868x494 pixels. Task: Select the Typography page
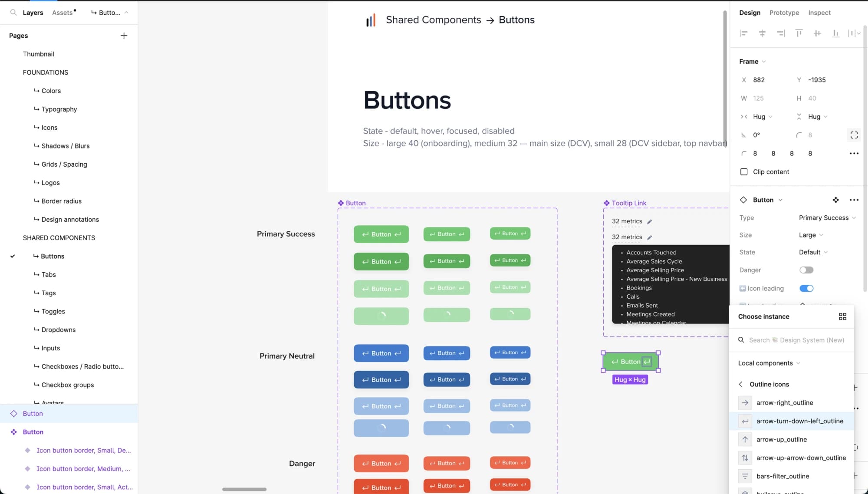click(x=59, y=109)
